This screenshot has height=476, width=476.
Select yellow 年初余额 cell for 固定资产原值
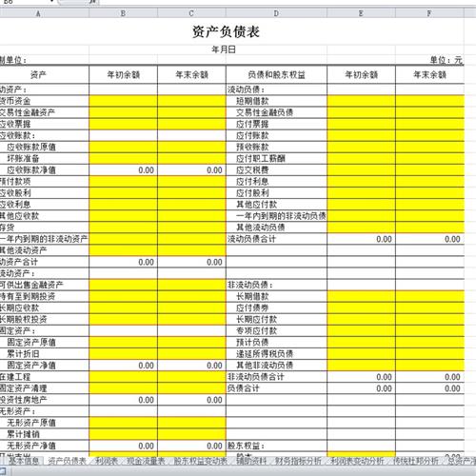point(123,342)
